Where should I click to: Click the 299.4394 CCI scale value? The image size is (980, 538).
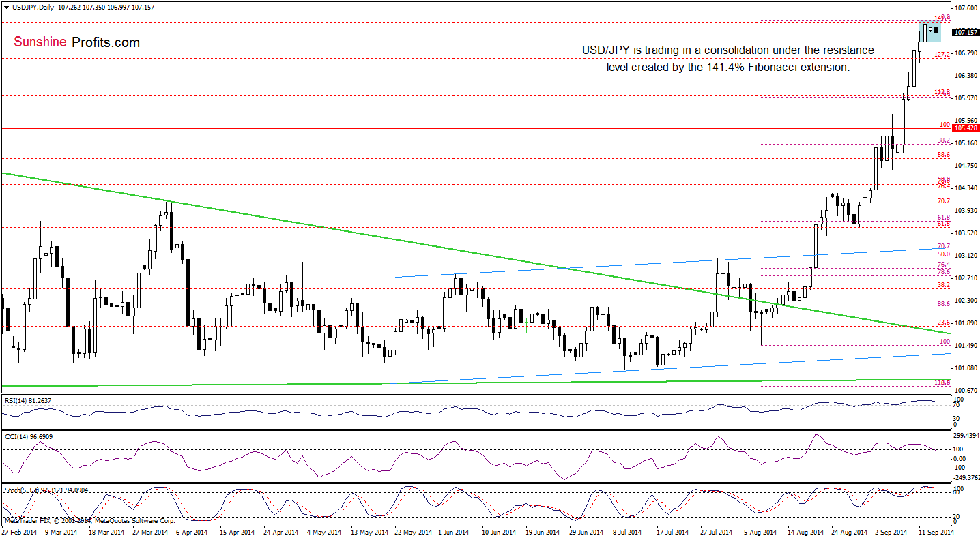click(x=966, y=435)
